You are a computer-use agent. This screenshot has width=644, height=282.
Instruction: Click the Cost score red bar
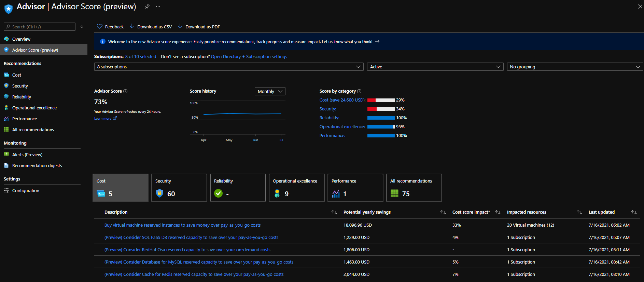point(372,100)
